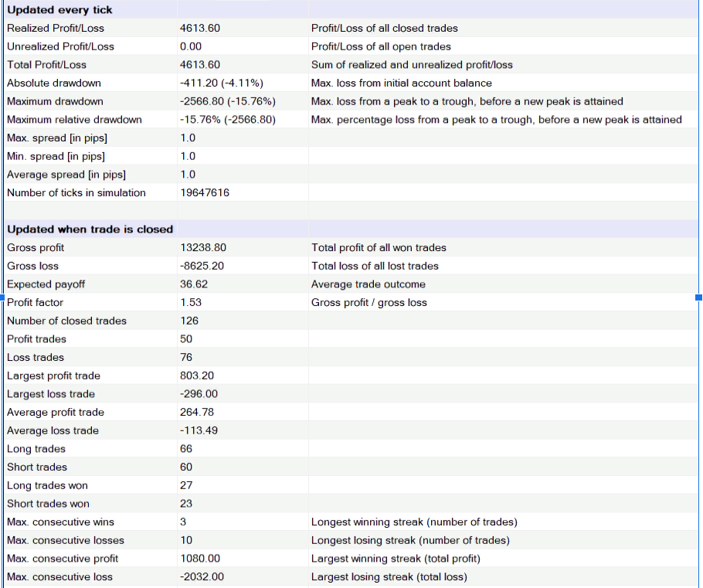Select the Realized Profit/Loss value 4613.60
Viewport: 703px width, 588px height.
point(199,28)
